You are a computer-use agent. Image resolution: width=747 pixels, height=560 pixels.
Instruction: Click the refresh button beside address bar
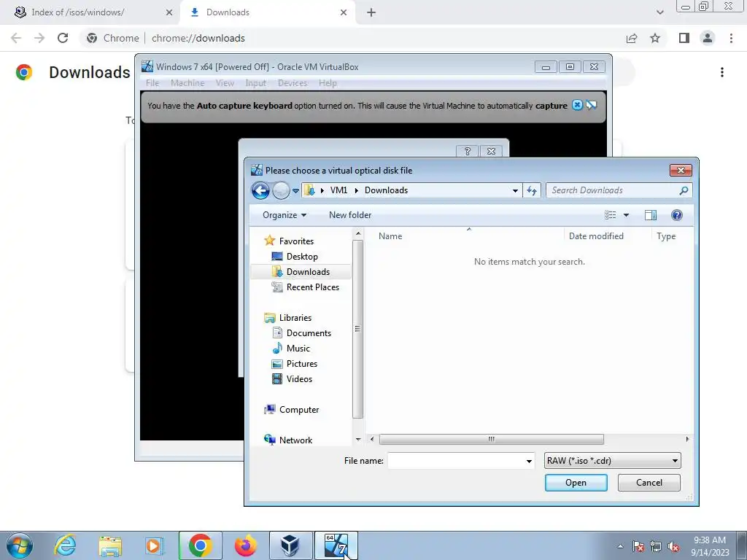coord(532,190)
